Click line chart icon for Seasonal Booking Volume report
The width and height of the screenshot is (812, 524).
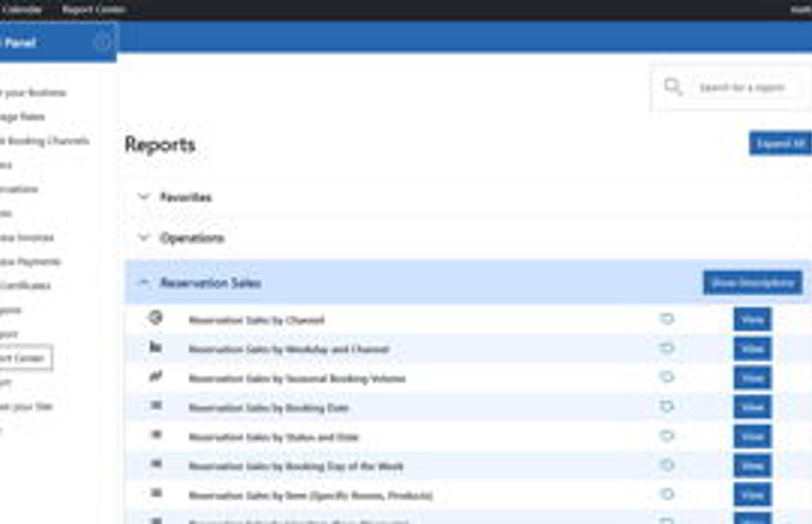point(156,376)
